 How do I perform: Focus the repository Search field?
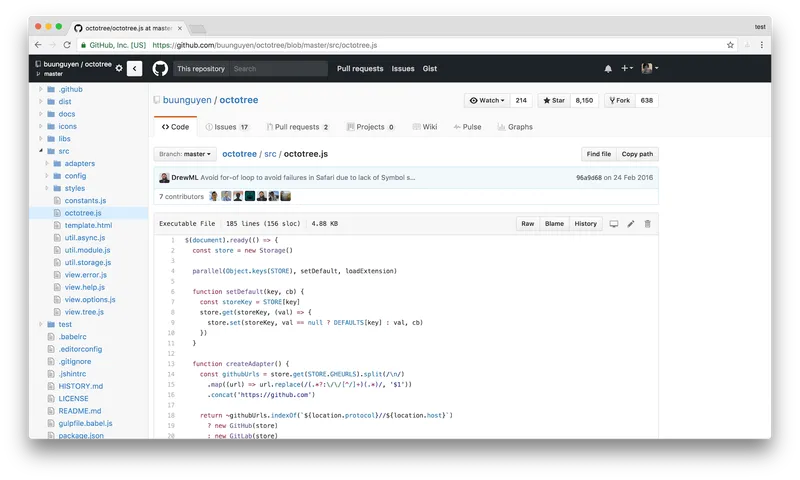279,68
